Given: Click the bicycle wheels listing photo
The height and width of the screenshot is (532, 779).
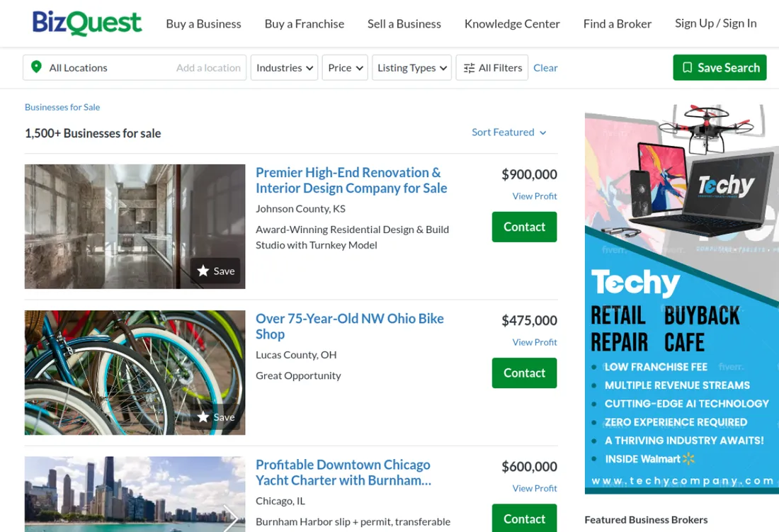Looking at the screenshot, I should click(135, 373).
